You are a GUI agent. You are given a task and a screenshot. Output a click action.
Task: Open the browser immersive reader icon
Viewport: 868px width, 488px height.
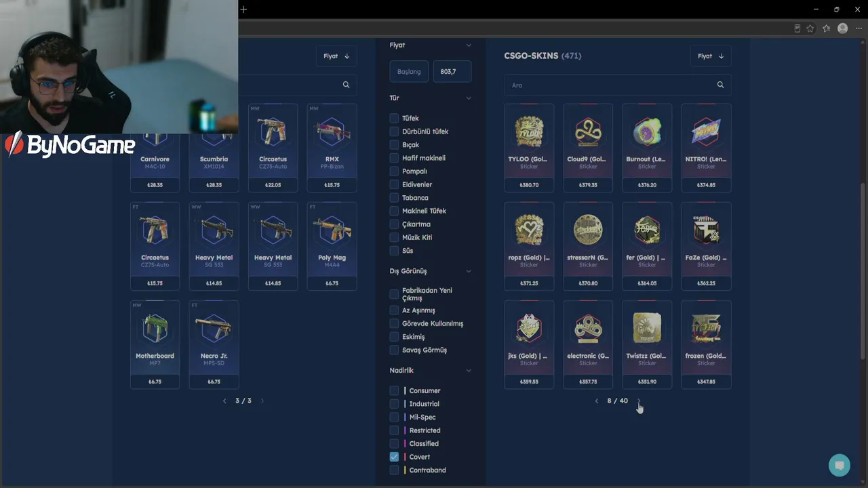(x=797, y=28)
